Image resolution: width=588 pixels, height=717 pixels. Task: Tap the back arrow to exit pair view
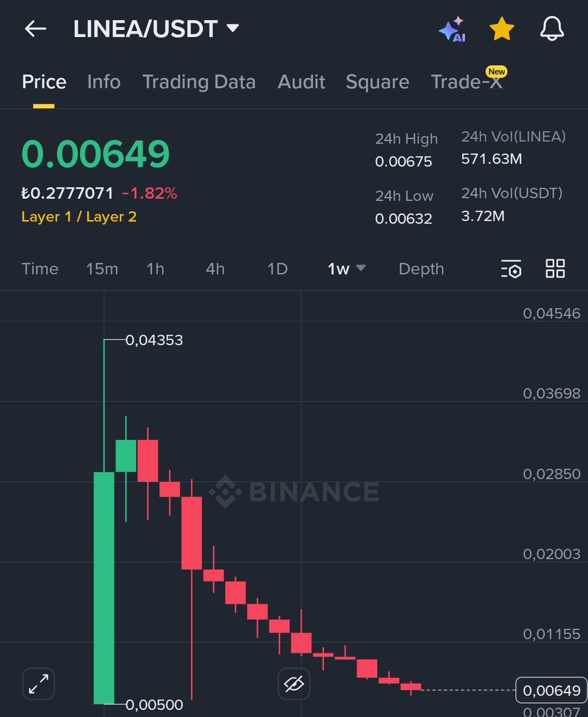point(35,28)
